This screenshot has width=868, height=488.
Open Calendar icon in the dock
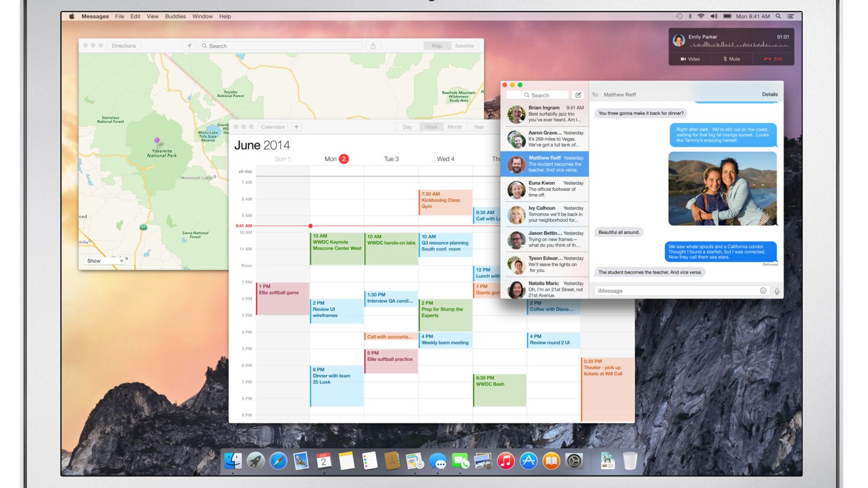coord(324,461)
